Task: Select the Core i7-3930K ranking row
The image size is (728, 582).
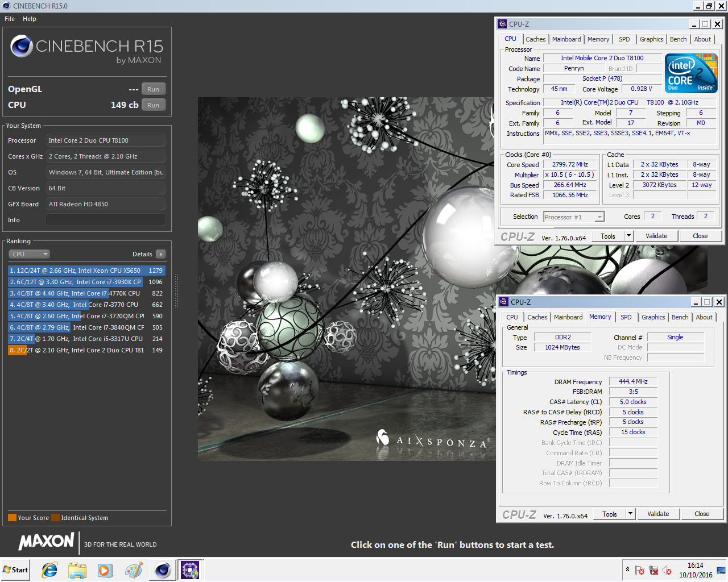Action: tap(86, 282)
